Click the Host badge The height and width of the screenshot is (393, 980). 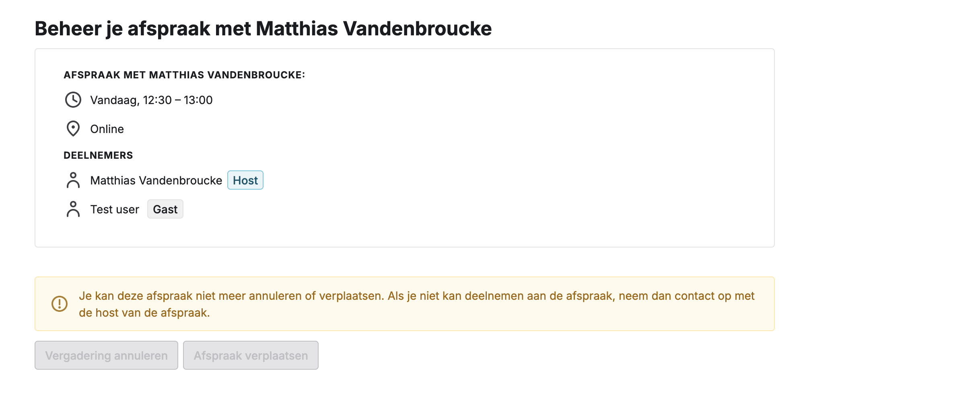coord(245,180)
